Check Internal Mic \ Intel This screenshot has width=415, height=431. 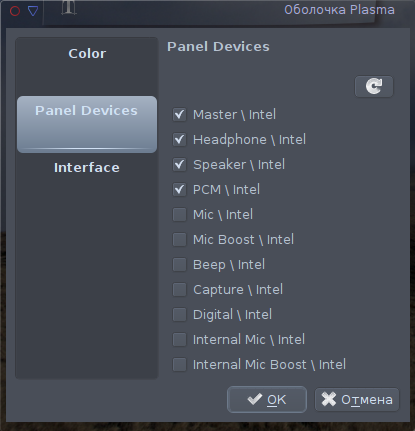tap(179, 340)
